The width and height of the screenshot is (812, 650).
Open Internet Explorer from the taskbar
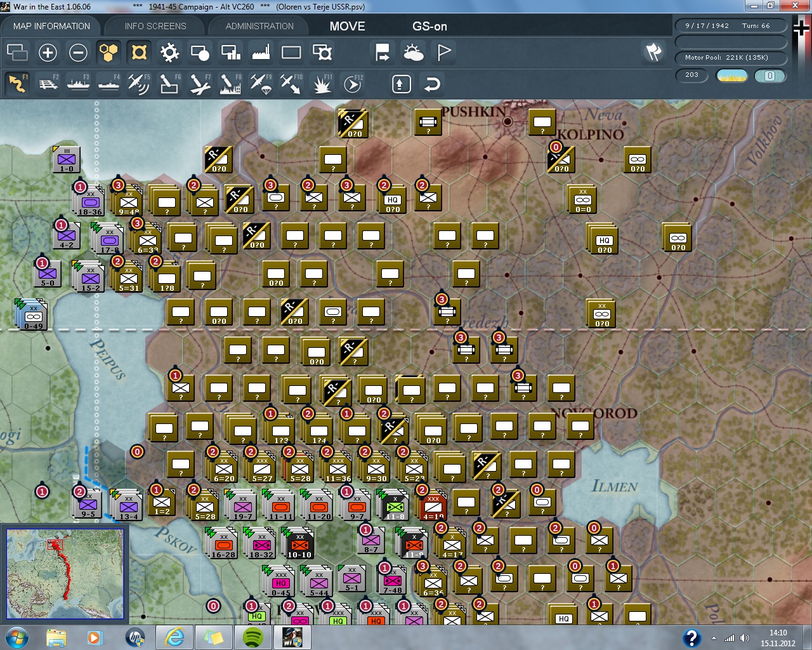point(174,637)
